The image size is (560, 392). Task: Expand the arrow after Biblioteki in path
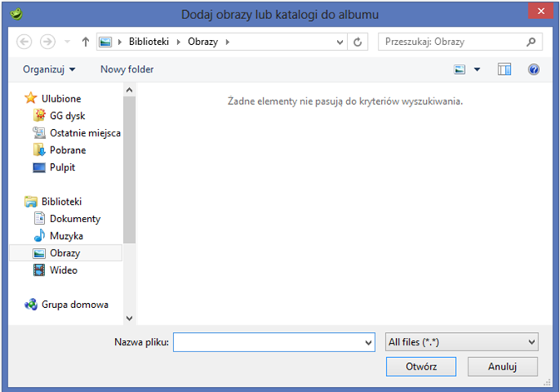coord(179,42)
